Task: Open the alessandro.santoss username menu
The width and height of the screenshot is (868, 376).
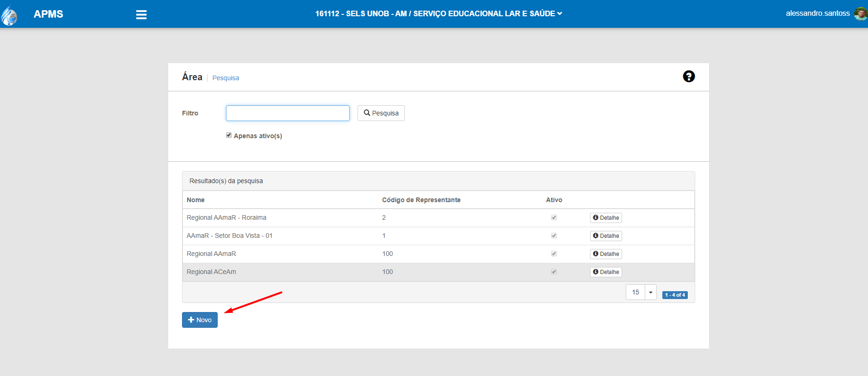Action: (x=818, y=13)
